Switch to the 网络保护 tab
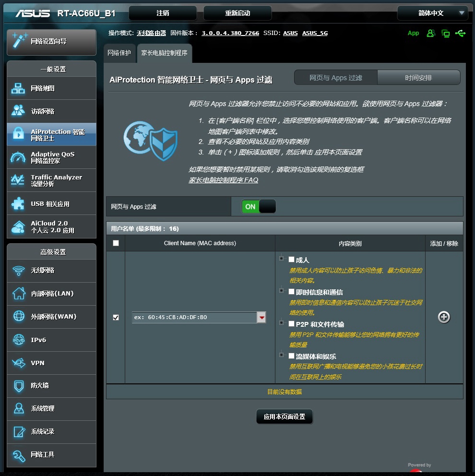This screenshot has width=475, height=476. pyautogui.click(x=119, y=53)
